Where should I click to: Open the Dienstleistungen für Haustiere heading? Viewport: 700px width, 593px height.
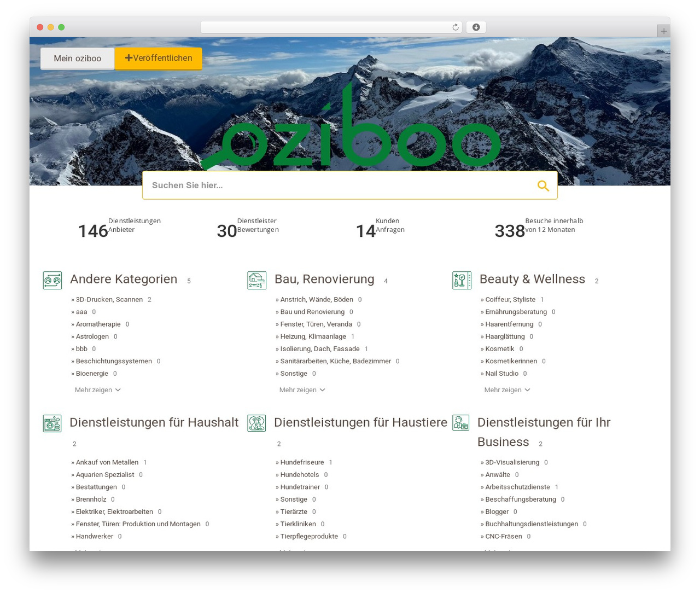pos(361,422)
